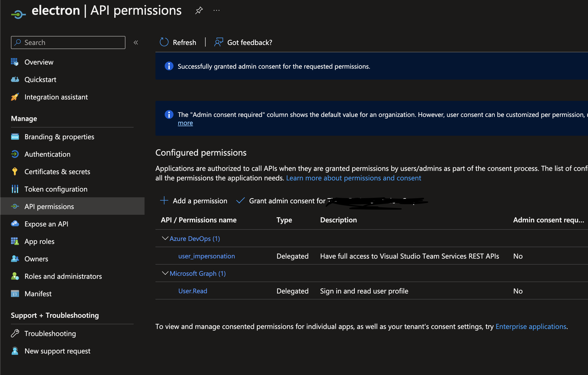Collapse the sidebar using the double-chevron
Screen dimensions: 588x375
136,43
